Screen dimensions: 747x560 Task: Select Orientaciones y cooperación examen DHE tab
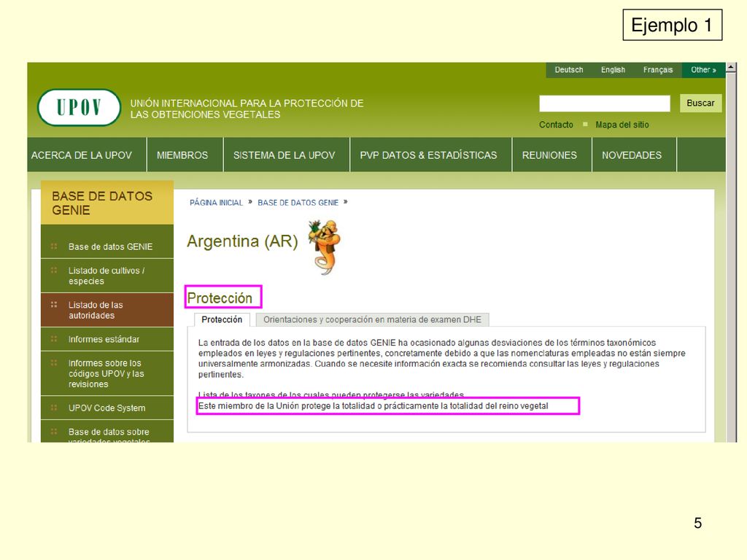[373, 319]
